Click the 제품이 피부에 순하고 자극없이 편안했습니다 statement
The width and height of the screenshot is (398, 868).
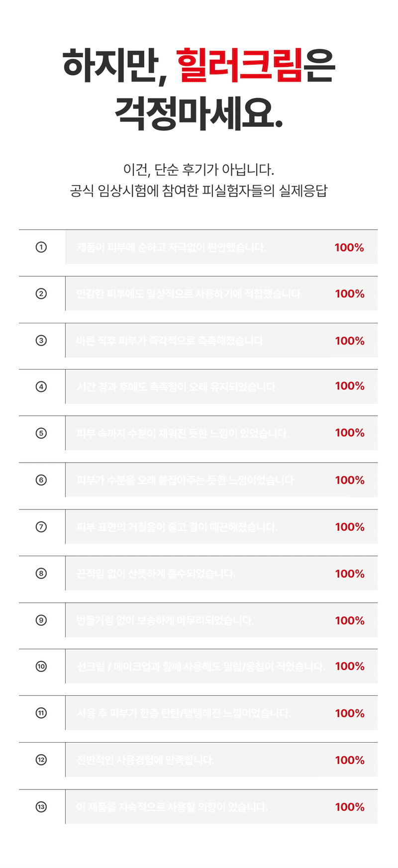(x=172, y=248)
